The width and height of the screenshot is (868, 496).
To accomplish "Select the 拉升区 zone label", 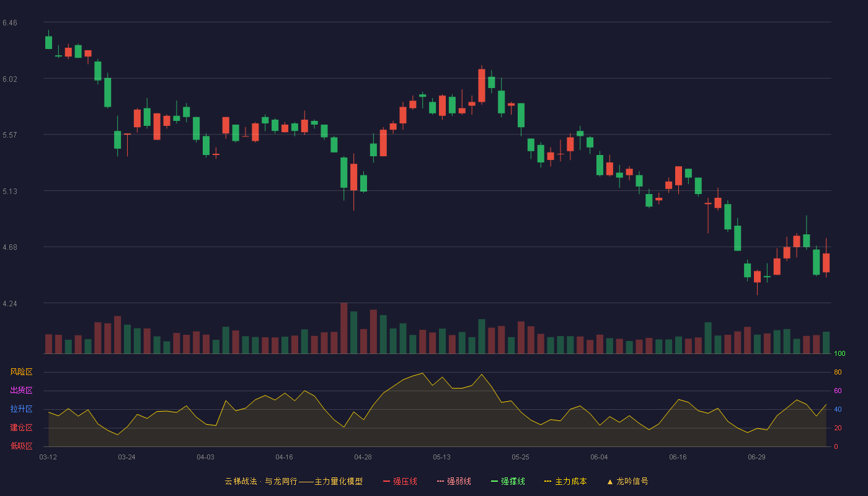I will tap(21, 409).
